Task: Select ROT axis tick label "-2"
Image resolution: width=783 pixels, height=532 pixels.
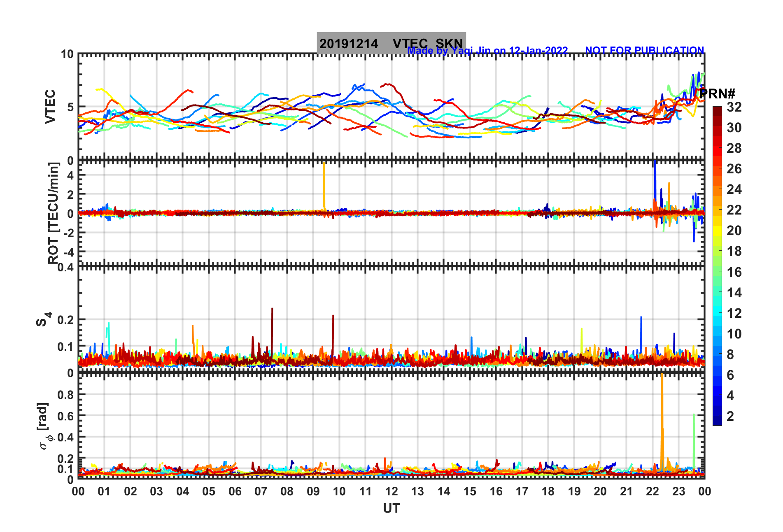Action: (68, 233)
